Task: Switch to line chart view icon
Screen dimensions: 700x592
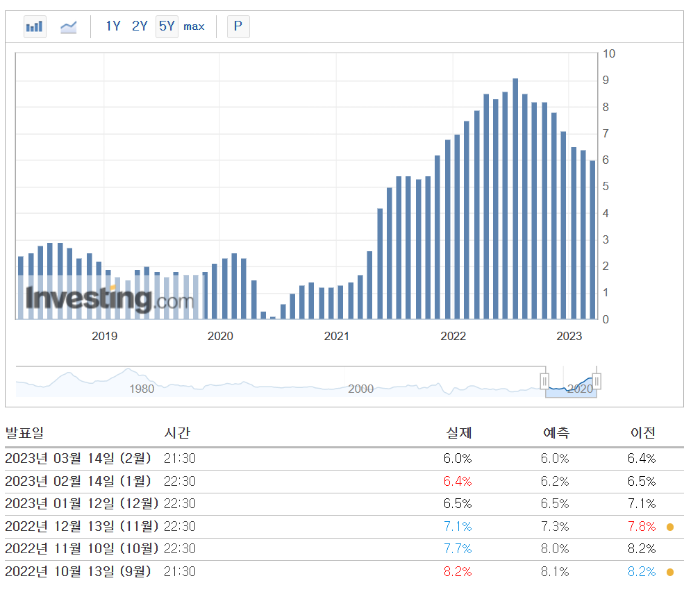Action: coord(68,27)
